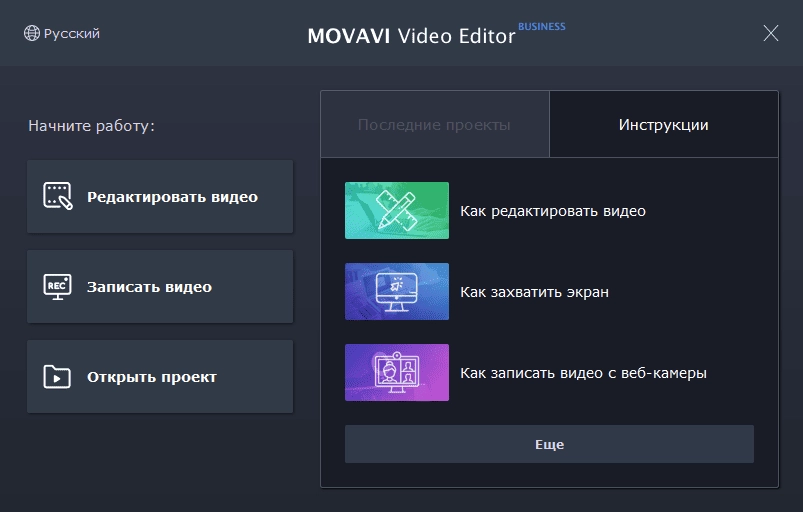The height and width of the screenshot is (512, 803).
Task: Switch to the Инструкции tab
Action: pos(664,124)
